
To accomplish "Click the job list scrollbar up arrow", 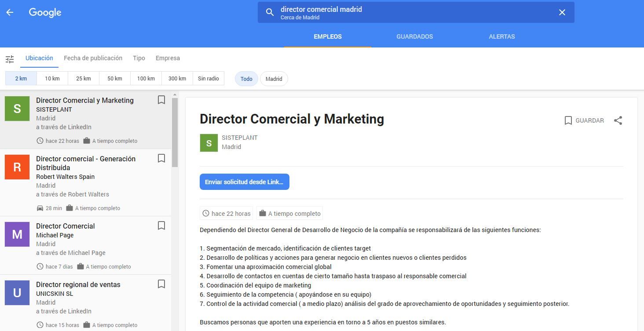I will (175, 95).
